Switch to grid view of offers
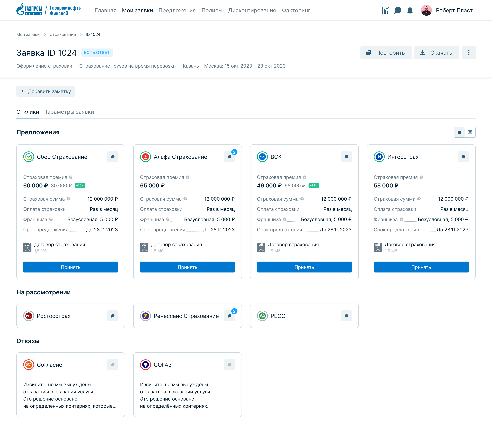The width and height of the screenshot is (492, 448). 459,132
